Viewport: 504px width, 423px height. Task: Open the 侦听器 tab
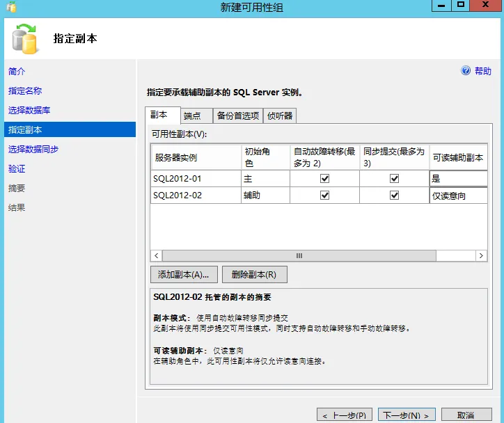(x=280, y=115)
